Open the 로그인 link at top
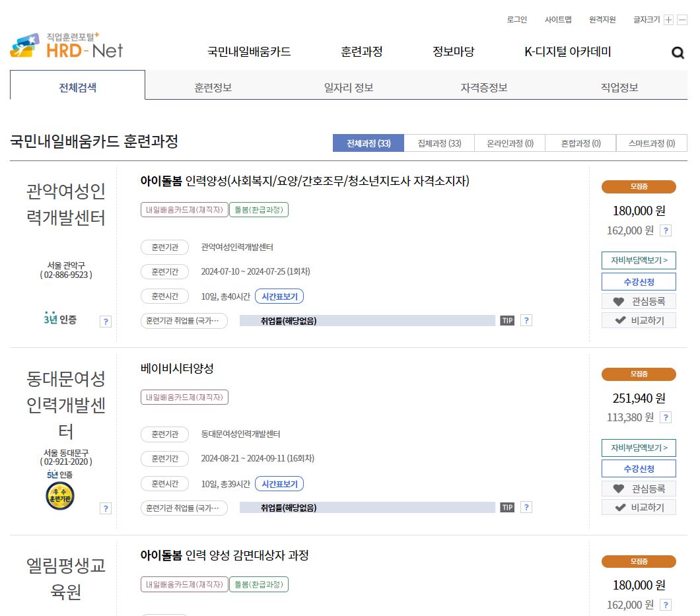 [518, 20]
